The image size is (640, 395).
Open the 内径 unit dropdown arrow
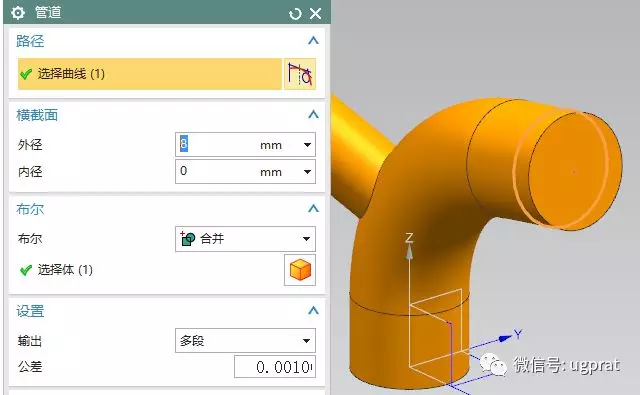tap(307, 172)
